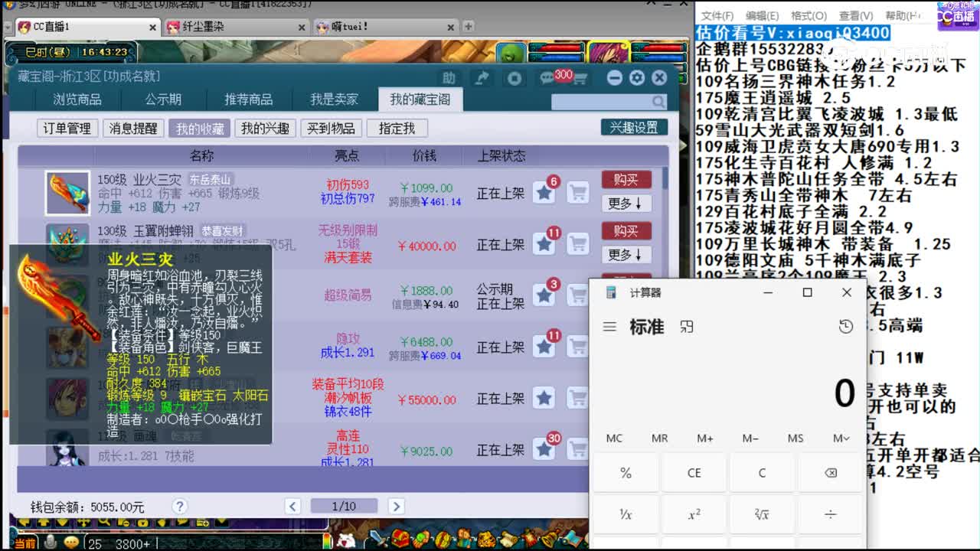
Task: Switch to 我是卖家 tab
Action: point(334,99)
